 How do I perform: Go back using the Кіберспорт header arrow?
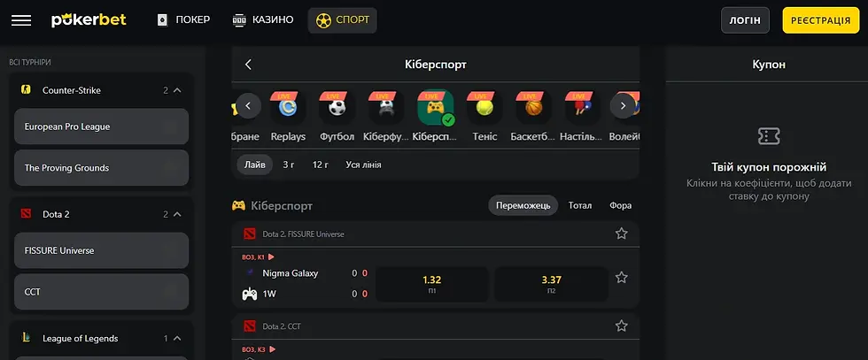click(x=248, y=65)
